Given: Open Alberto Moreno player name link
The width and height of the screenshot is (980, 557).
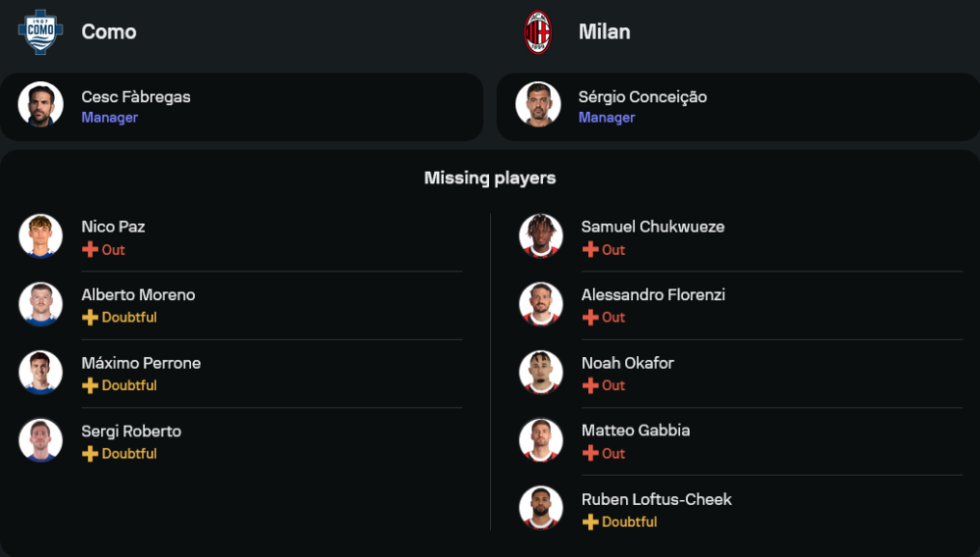Looking at the screenshot, I should 138,295.
